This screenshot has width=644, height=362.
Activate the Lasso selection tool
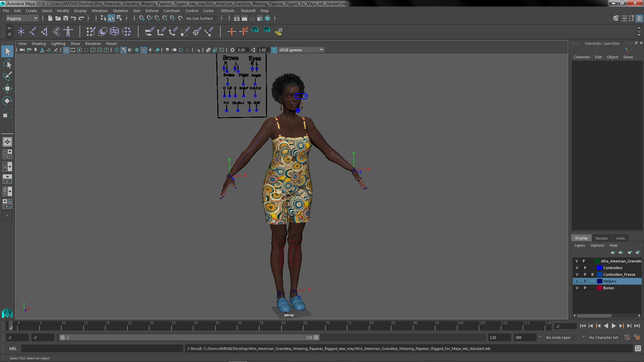click(x=7, y=64)
